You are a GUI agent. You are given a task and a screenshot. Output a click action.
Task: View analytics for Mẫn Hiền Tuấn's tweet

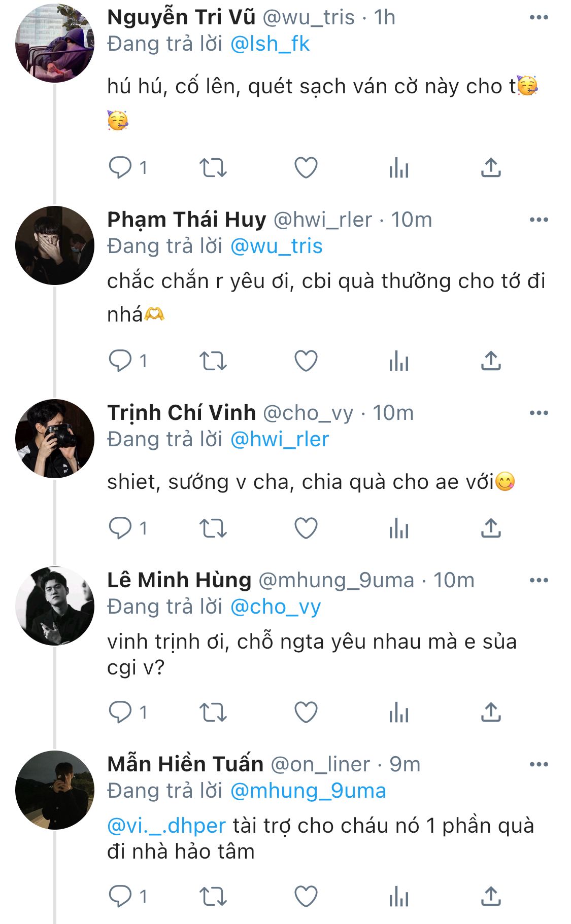[399, 897]
